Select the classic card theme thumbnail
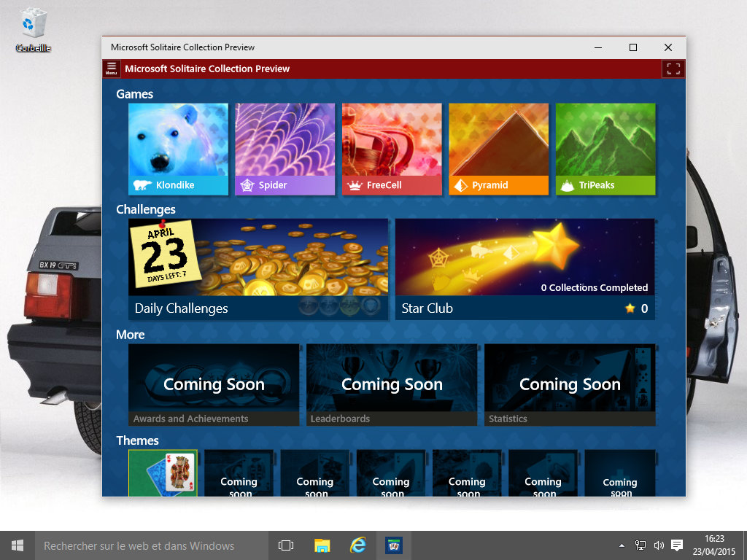Image resolution: width=747 pixels, height=560 pixels. (x=163, y=472)
